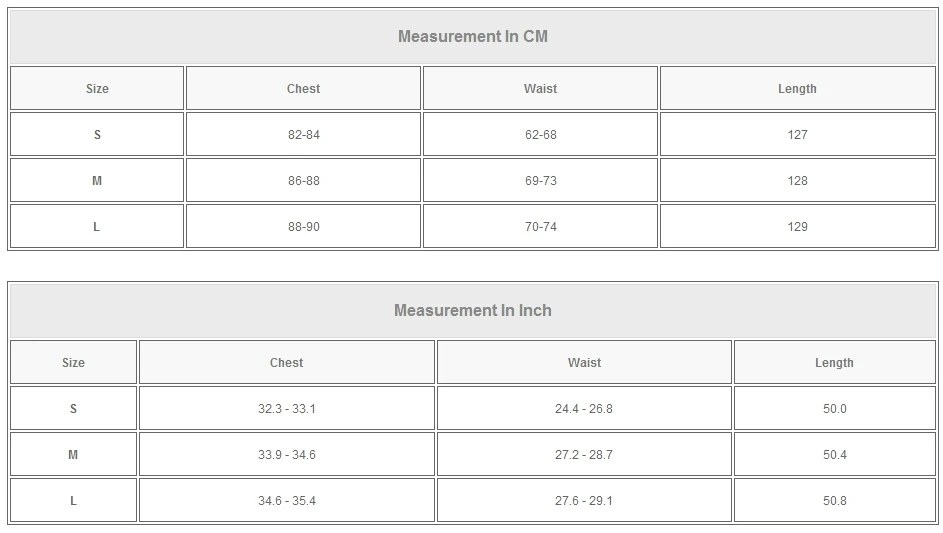The width and height of the screenshot is (943, 533).
Task: Select the 69-73 waist cell
Action: [540, 181]
